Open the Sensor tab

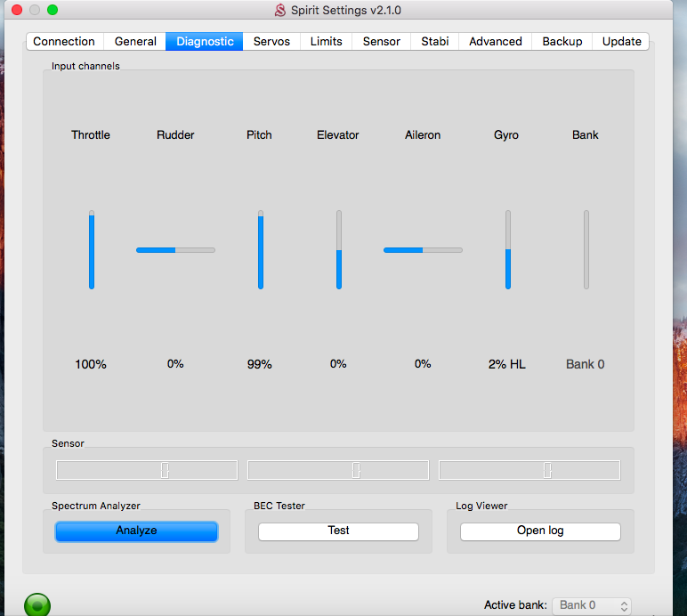click(x=381, y=41)
